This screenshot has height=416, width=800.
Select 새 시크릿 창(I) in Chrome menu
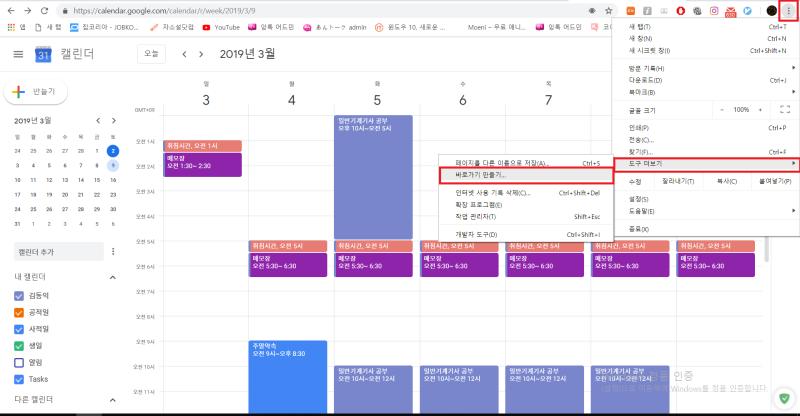click(x=706, y=51)
